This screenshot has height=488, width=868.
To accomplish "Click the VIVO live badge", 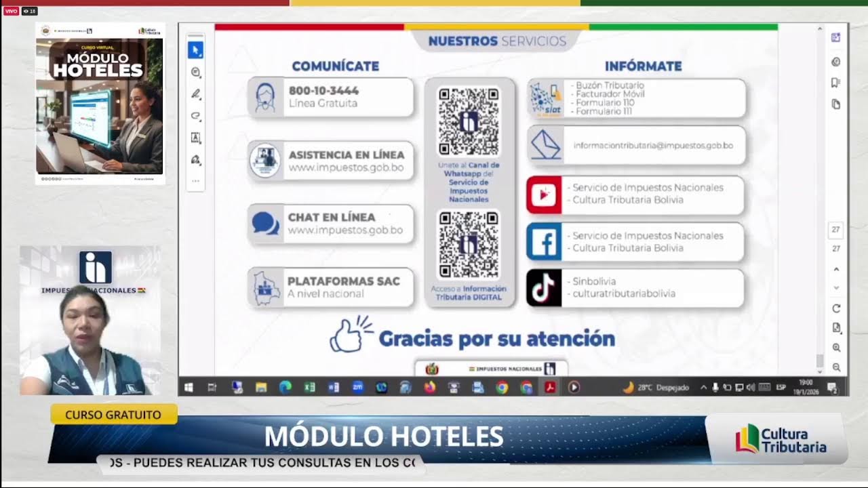I will click(11, 11).
